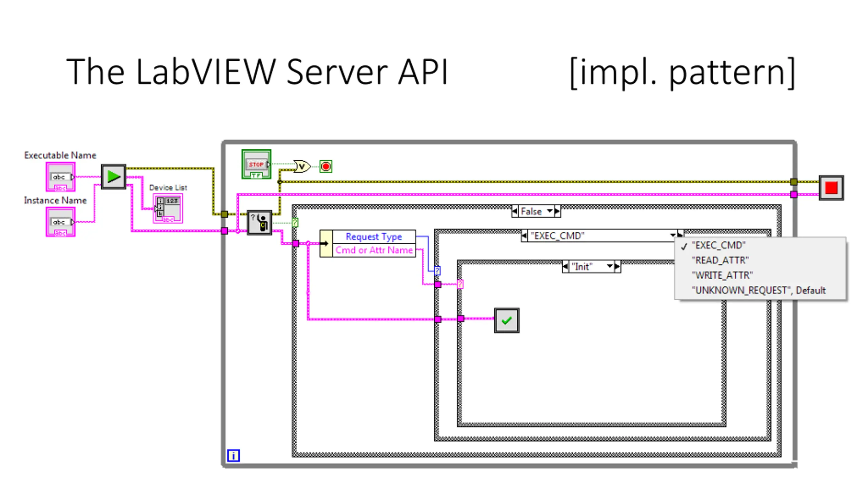Click the loop conditional stop terminal
The height and width of the screenshot is (488, 868).
click(x=326, y=166)
